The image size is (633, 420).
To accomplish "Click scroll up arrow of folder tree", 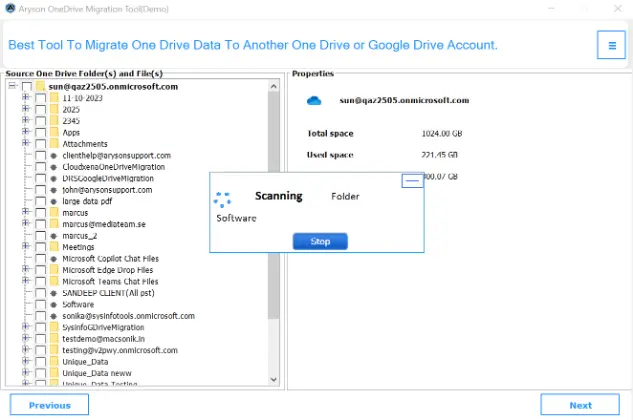I will 274,86.
